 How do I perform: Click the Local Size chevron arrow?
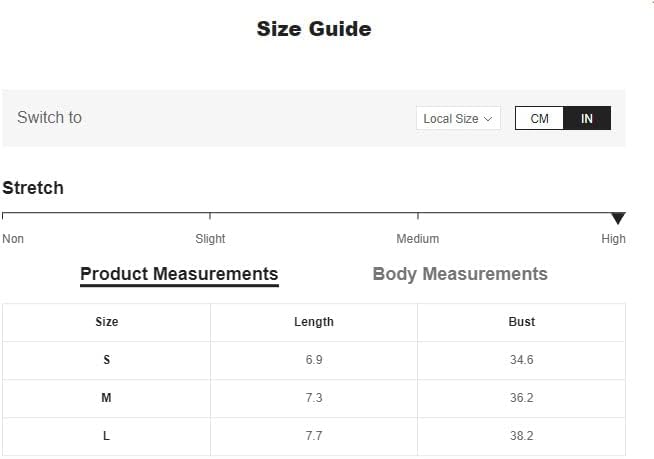point(488,118)
